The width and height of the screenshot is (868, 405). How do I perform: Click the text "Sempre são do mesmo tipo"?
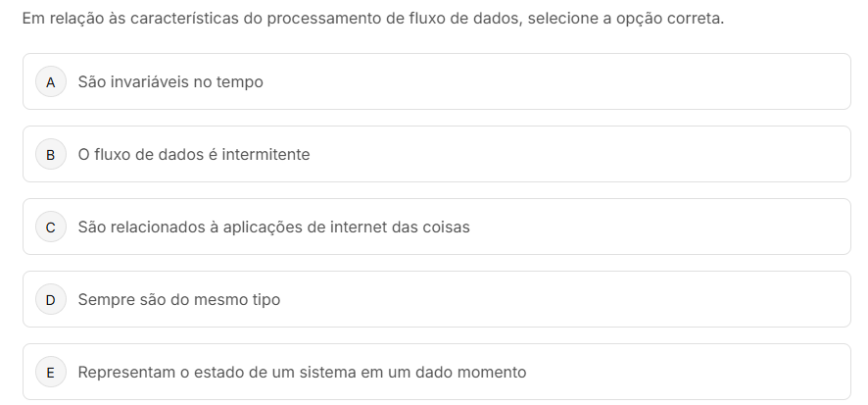[178, 300]
